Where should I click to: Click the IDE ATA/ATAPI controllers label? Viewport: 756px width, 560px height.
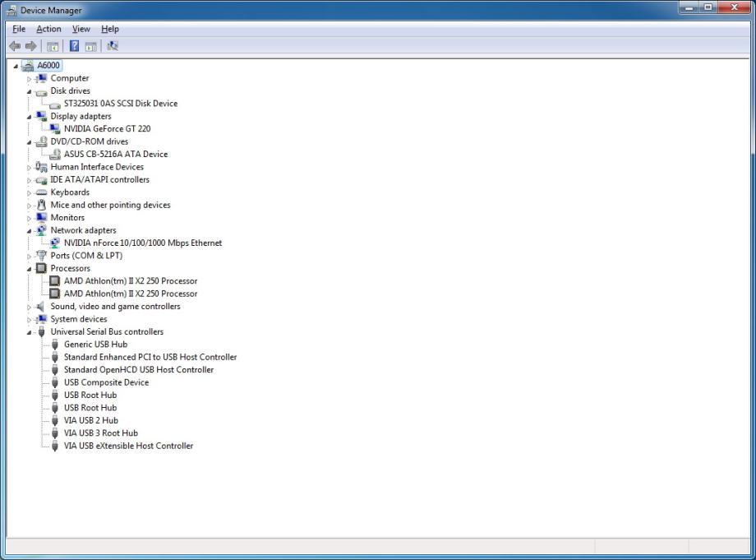99,179
